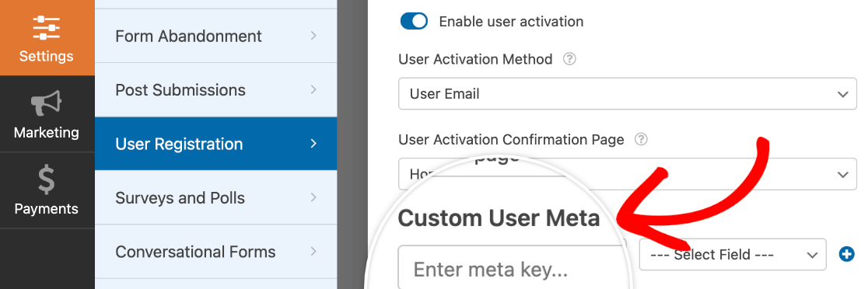
Task: Click the Enable user activation label
Action: coord(511,22)
